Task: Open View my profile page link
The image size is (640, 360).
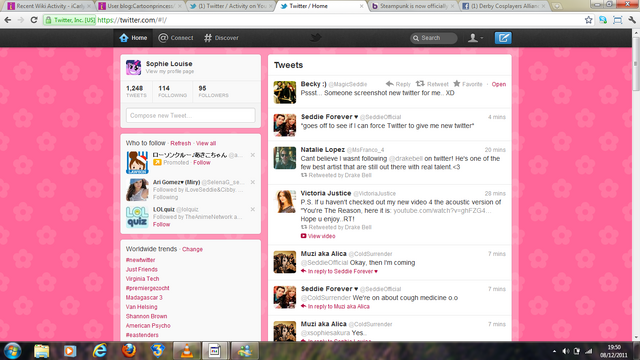Action: pyautogui.click(x=170, y=71)
